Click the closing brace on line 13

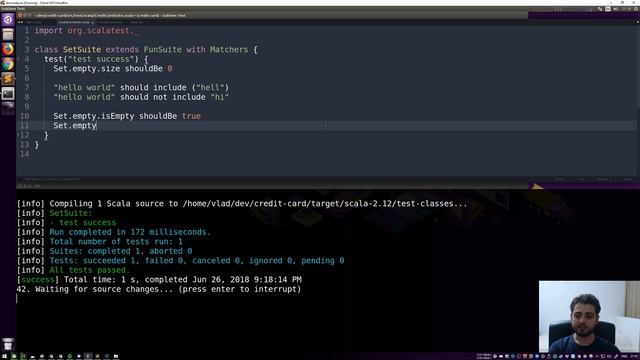click(37, 144)
